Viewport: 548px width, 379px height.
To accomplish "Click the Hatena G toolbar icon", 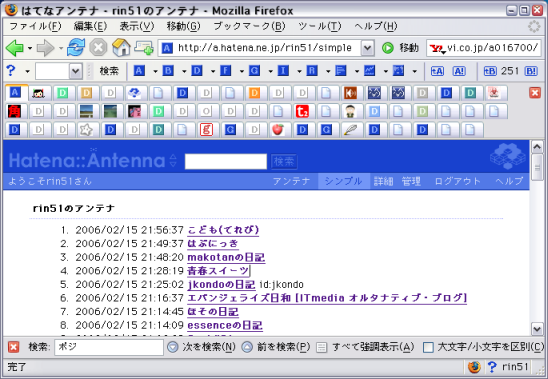I will tap(254, 71).
